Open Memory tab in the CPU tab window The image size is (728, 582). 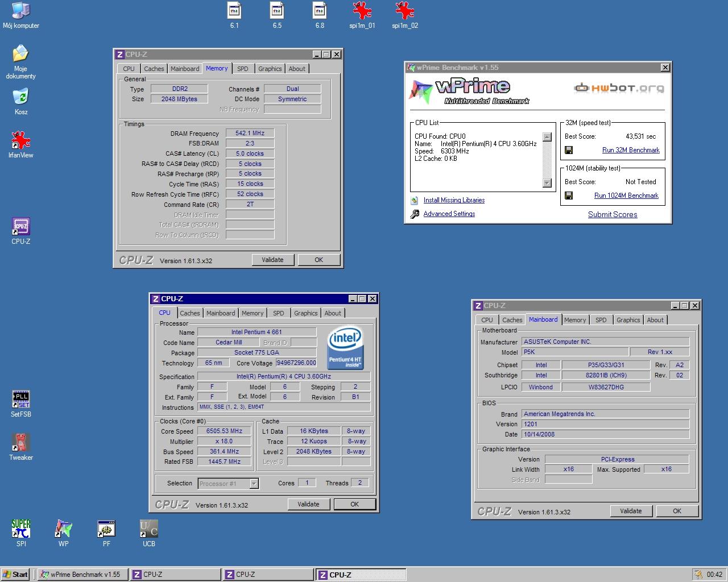point(253,313)
